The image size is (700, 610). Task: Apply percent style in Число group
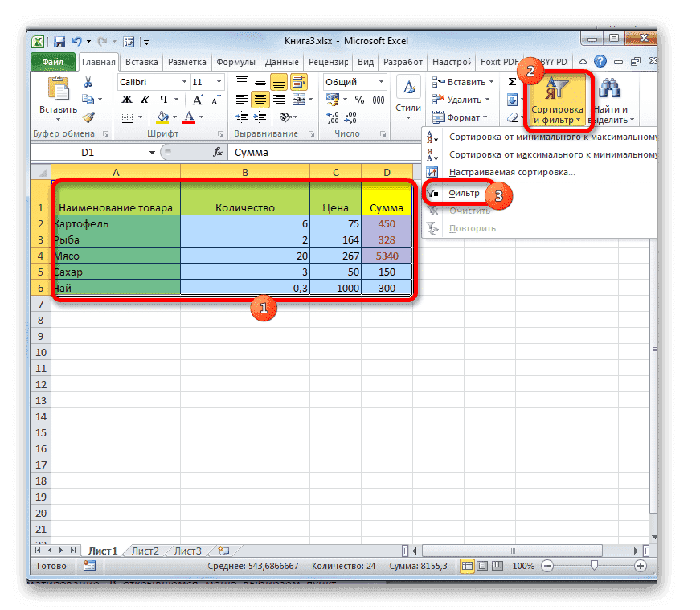[360, 100]
